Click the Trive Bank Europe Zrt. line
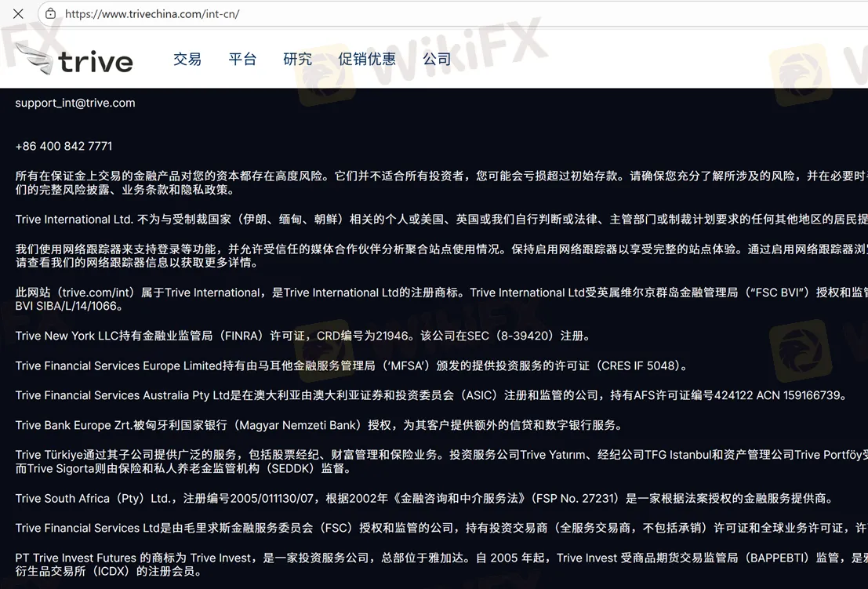The height and width of the screenshot is (589, 868). [x=319, y=425]
